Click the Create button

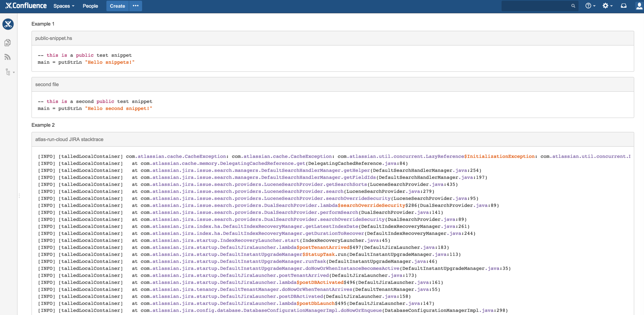click(117, 6)
